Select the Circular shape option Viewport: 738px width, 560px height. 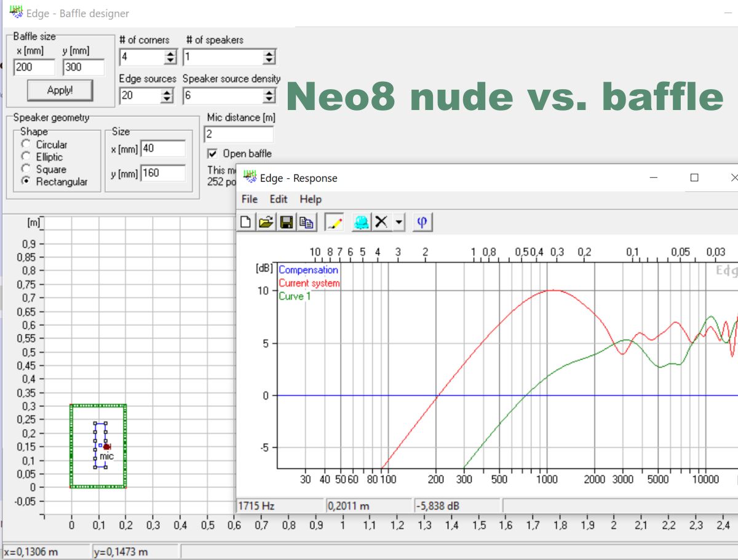coord(26,144)
